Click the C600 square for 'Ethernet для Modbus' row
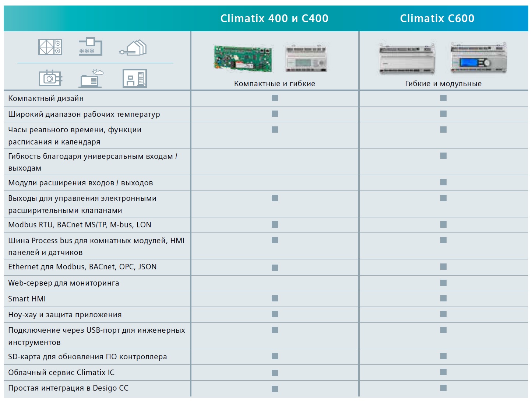The width and height of the screenshot is (532, 402). tap(443, 266)
